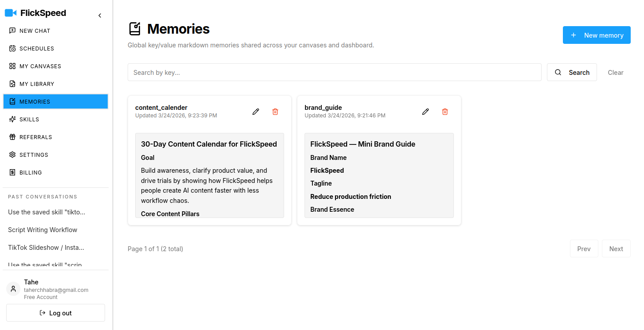Click the Search button
644x330 pixels.
572,72
